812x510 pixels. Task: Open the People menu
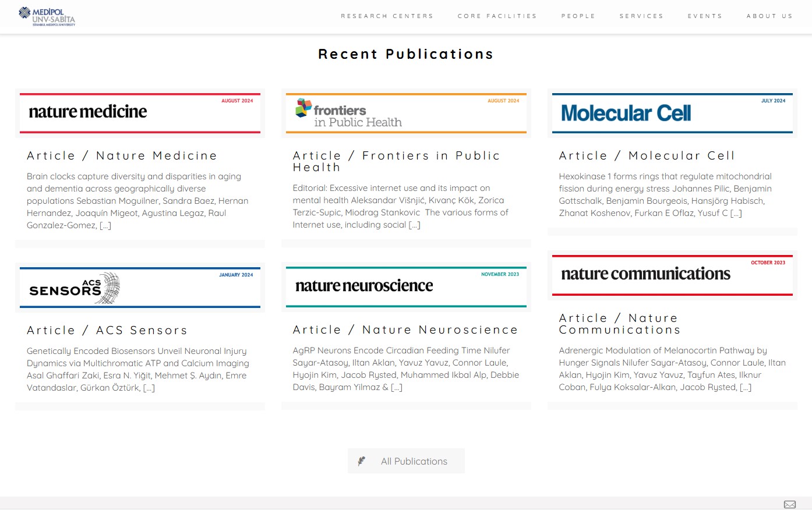[578, 16]
